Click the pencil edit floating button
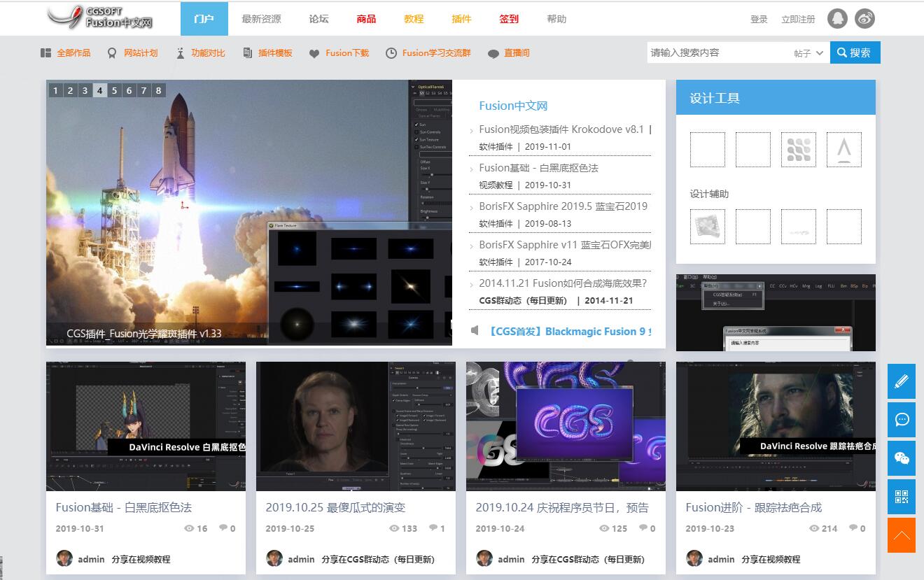 902,381
